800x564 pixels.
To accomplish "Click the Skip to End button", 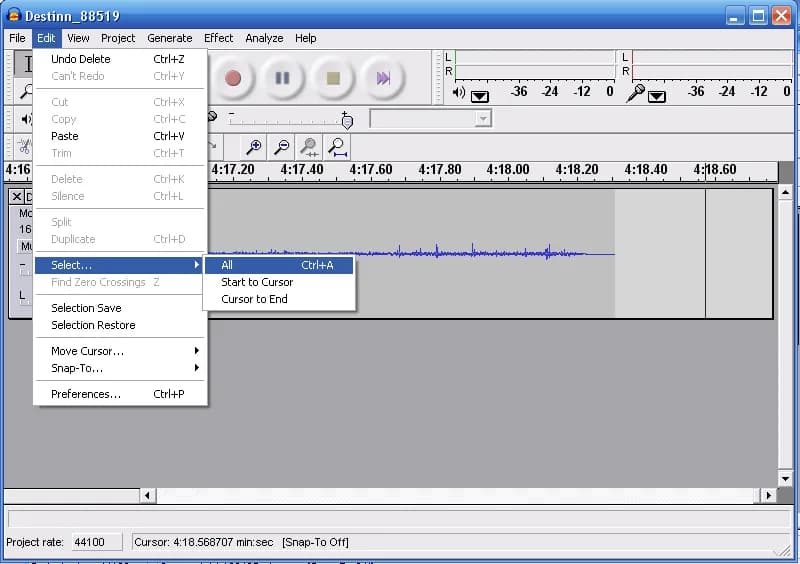I will [383, 78].
